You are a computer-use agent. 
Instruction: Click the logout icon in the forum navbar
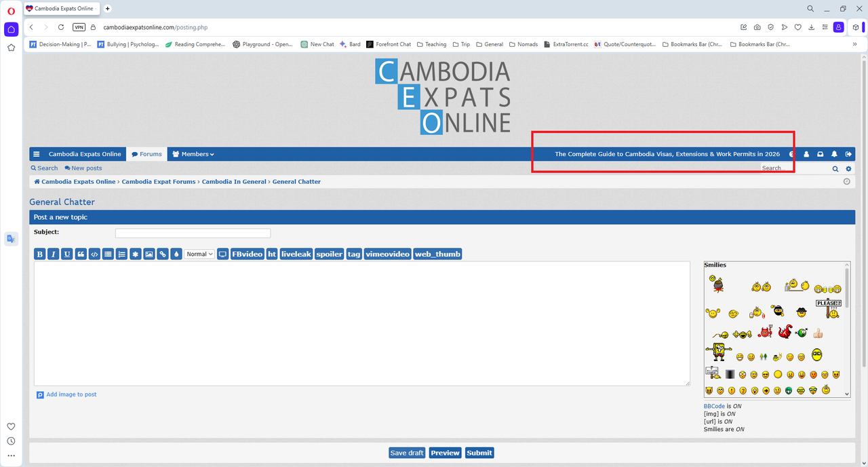coord(848,154)
